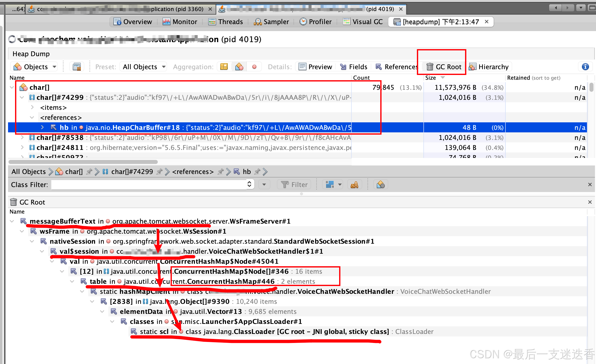Select aggregation by classes icon
The height and width of the screenshot is (364, 596).
click(x=239, y=67)
